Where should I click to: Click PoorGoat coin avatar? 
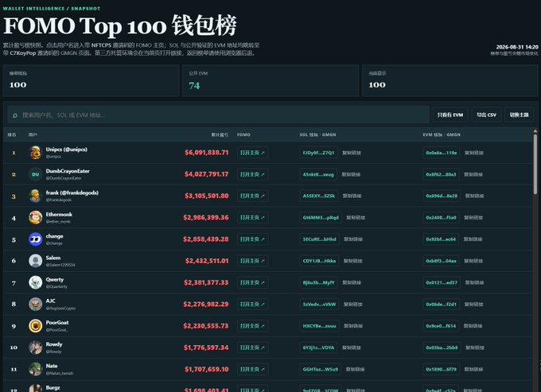coord(35,326)
